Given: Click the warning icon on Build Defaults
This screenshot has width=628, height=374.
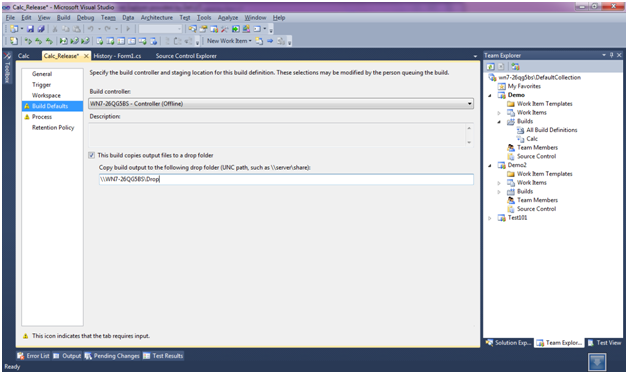Looking at the screenshot, I should coord(27,106).
